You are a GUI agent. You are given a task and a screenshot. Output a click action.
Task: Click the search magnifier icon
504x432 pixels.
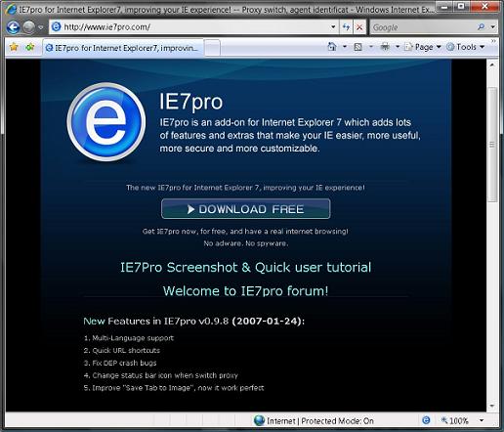pos(482,27)
